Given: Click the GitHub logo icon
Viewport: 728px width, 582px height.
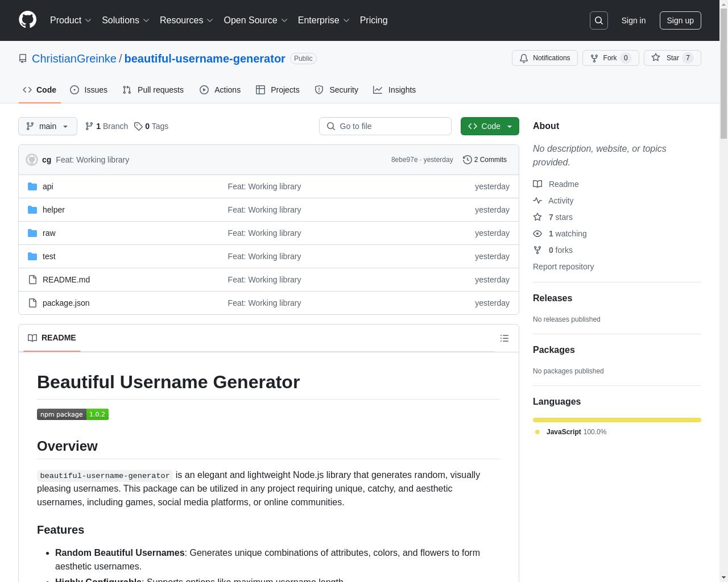Looking at the screenshot, I should (x=27, y=20).
